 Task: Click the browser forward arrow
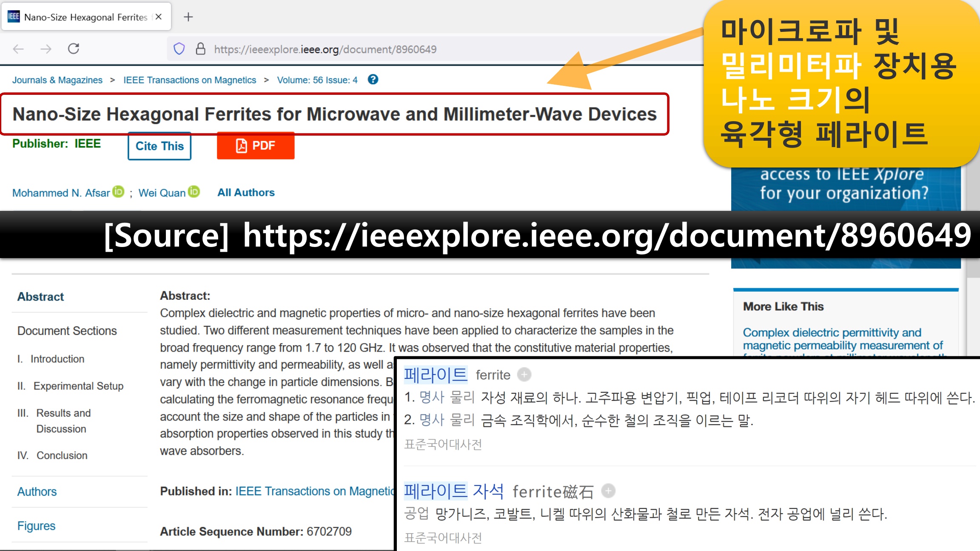tap(46, 49)
